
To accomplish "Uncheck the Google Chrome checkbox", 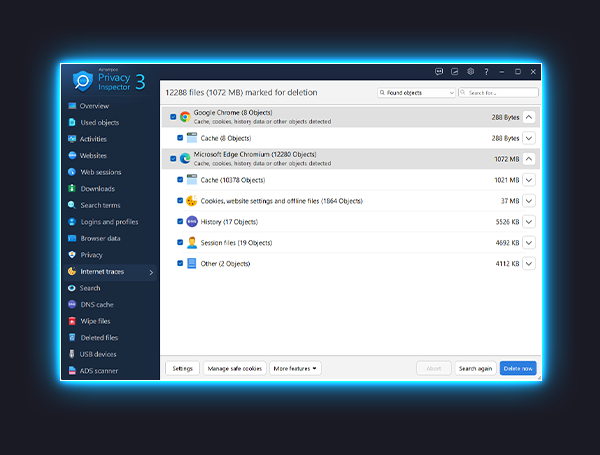I will click(x=173, y=117).
